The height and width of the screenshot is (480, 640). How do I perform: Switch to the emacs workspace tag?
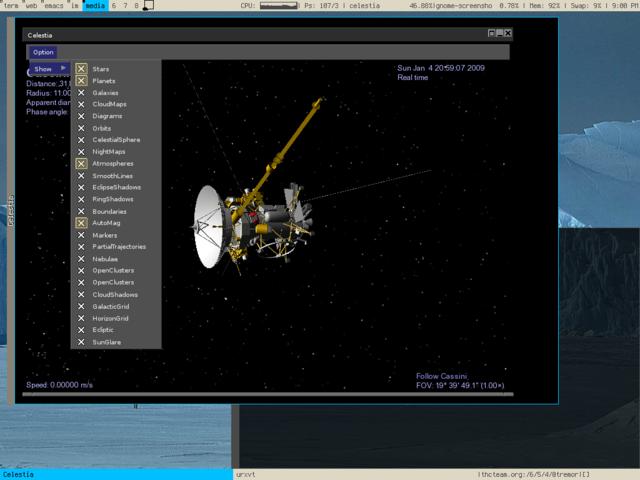(x=53, y=6)
